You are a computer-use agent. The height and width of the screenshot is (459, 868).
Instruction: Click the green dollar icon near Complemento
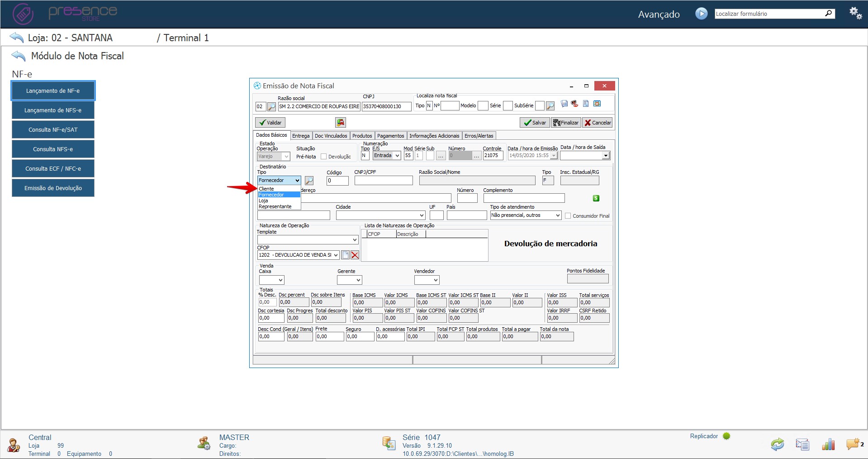point(596,198)
